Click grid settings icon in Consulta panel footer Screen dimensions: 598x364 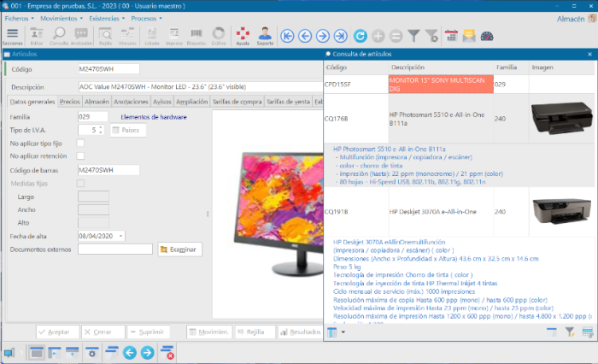(588, 332)
